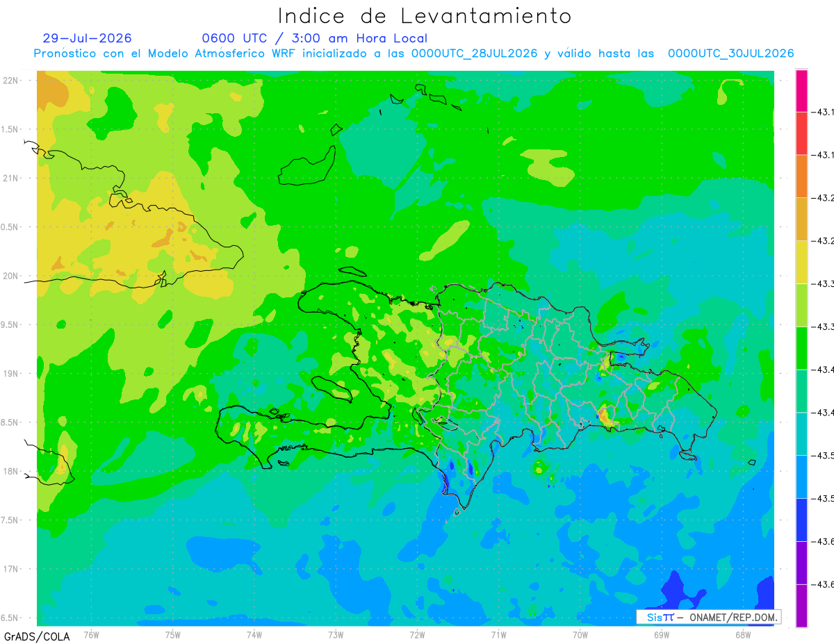Select the bright yellow legend swatch
The height and width of the screenshot is (644, 834).
point(801,263)
